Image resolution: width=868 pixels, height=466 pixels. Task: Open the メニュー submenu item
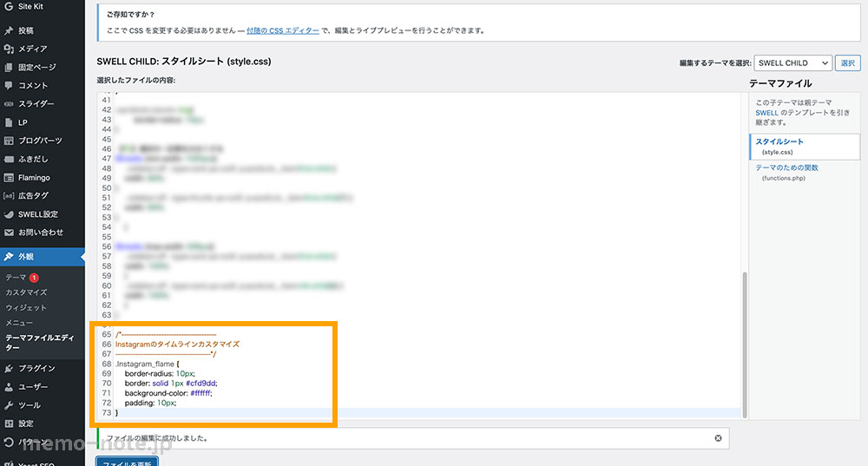19,323
